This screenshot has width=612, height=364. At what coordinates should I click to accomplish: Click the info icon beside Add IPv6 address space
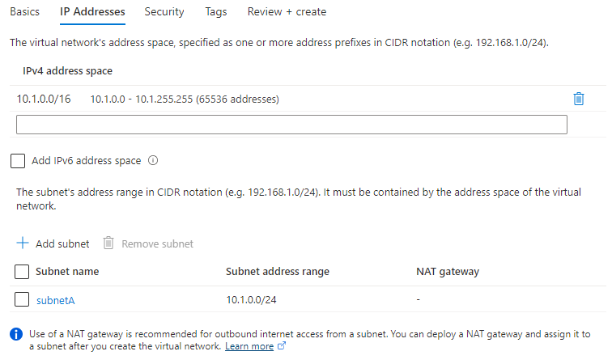coord(153,160)
